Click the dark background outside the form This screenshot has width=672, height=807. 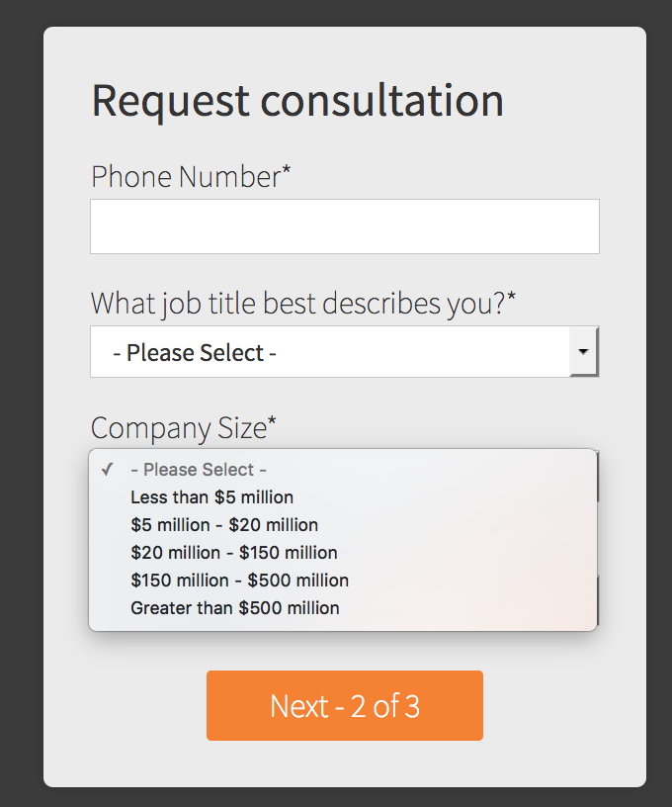(20, 396)
